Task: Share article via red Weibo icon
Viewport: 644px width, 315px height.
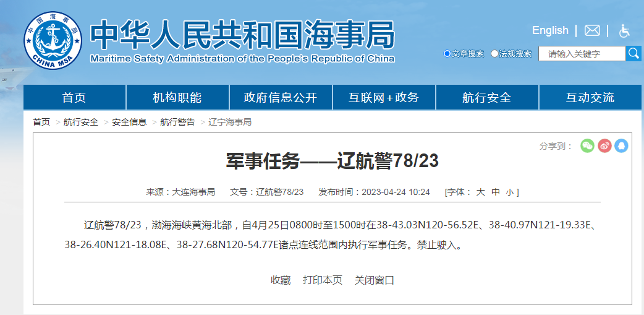Action: point(604,145)
